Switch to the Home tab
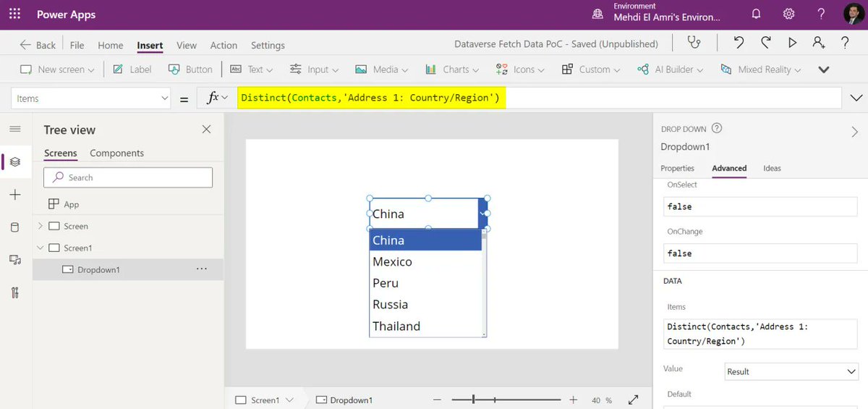The image size is (868, 409). [111, 45]
